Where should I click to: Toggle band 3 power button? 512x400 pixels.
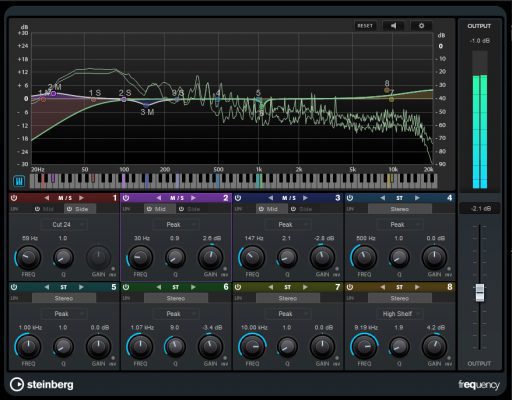(238, 198)
